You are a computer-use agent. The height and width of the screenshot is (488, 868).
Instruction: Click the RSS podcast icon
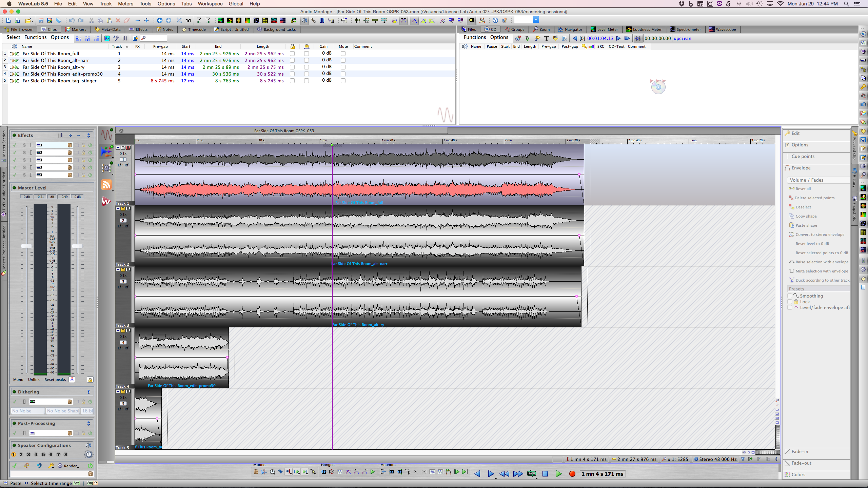coord(106,185)
